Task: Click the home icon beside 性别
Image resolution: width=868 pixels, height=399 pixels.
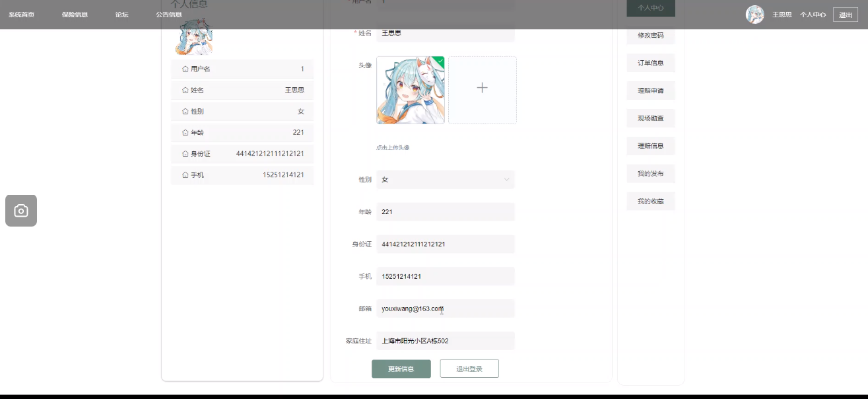Action: (185, 111)
